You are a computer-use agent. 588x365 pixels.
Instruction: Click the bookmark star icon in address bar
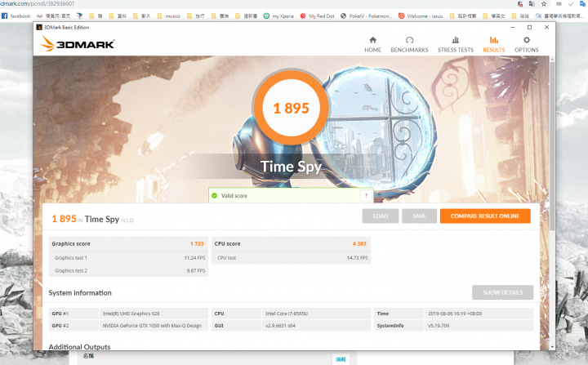(x=543, y=4)
